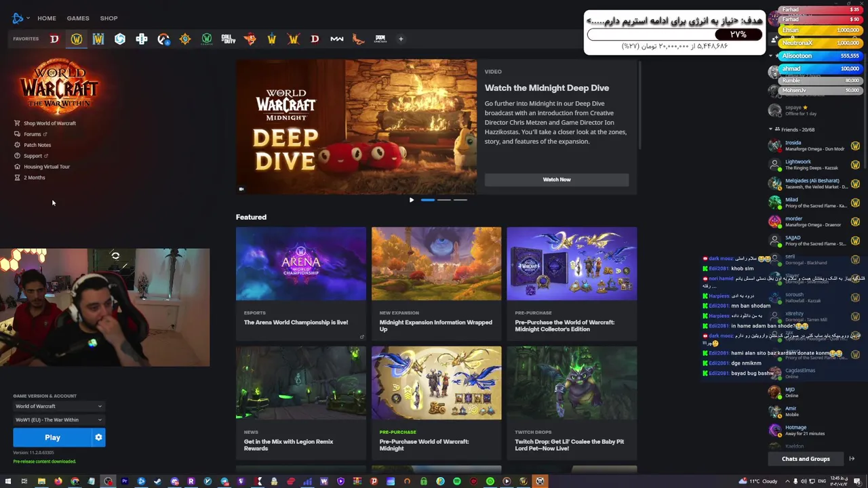The width and height of the screenshot is (868, 488).
Task: Select friend SAJJAD in friends list
Action: pos(814,241)
